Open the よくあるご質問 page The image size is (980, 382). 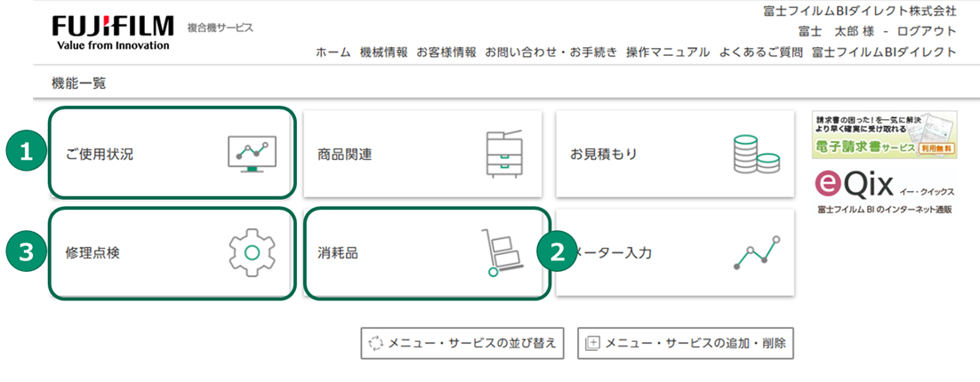pyautogui.click(x=760, y=52)
